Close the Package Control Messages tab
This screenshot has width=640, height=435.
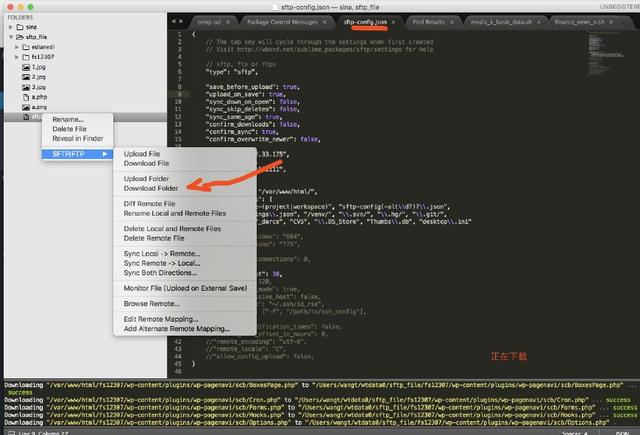pos(324,22)
